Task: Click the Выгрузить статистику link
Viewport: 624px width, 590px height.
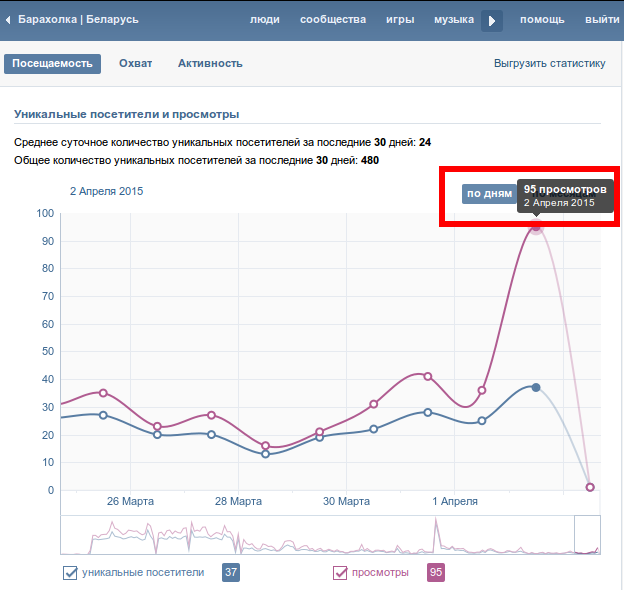Action: pos(549,64)
